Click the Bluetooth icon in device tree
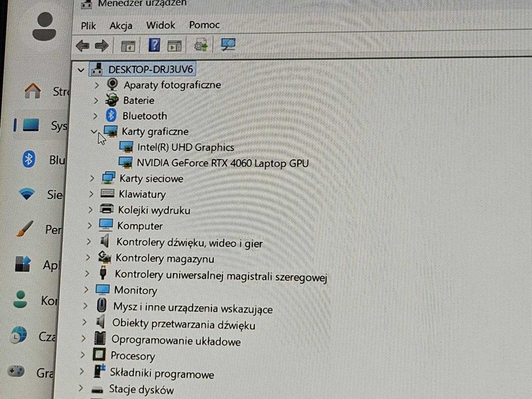This screenshot has height=399, width=532. (x=111, y=115)
